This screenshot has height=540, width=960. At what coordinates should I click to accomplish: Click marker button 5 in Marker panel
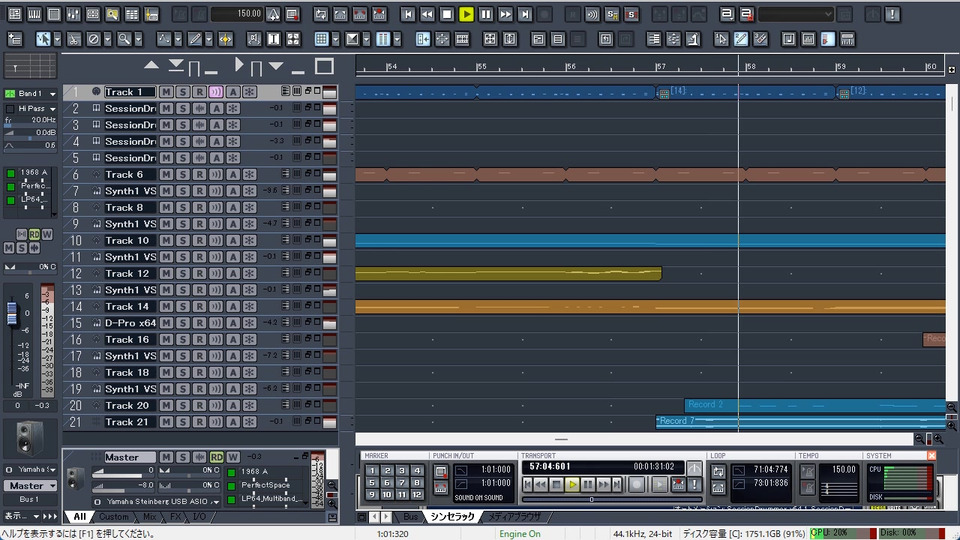coord(371,482)
